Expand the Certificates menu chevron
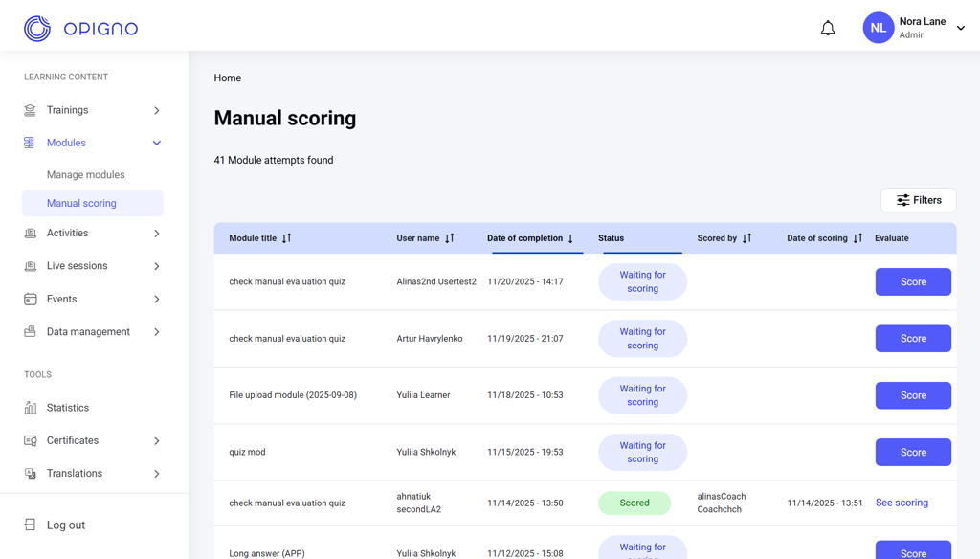 [x=157, y=441]
